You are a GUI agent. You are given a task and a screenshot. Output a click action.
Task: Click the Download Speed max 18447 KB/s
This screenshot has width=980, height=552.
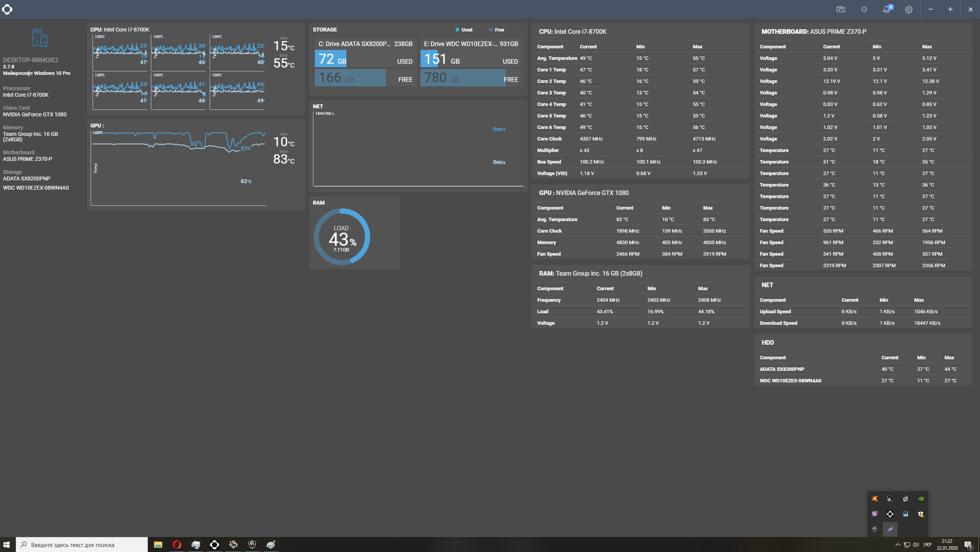(x=927, y=323)
